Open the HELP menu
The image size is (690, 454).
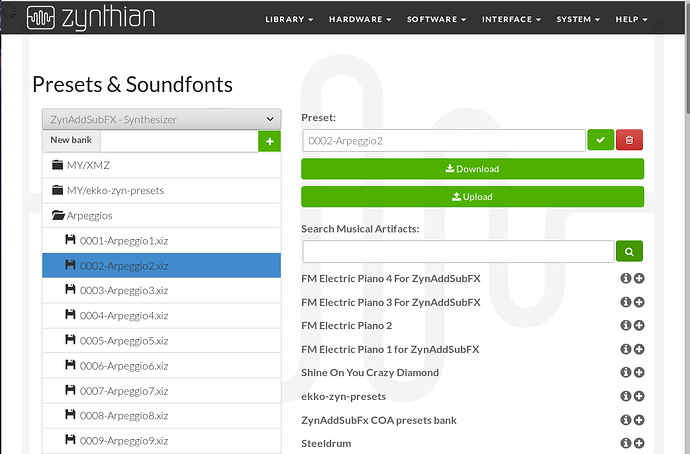pos(631,19)
